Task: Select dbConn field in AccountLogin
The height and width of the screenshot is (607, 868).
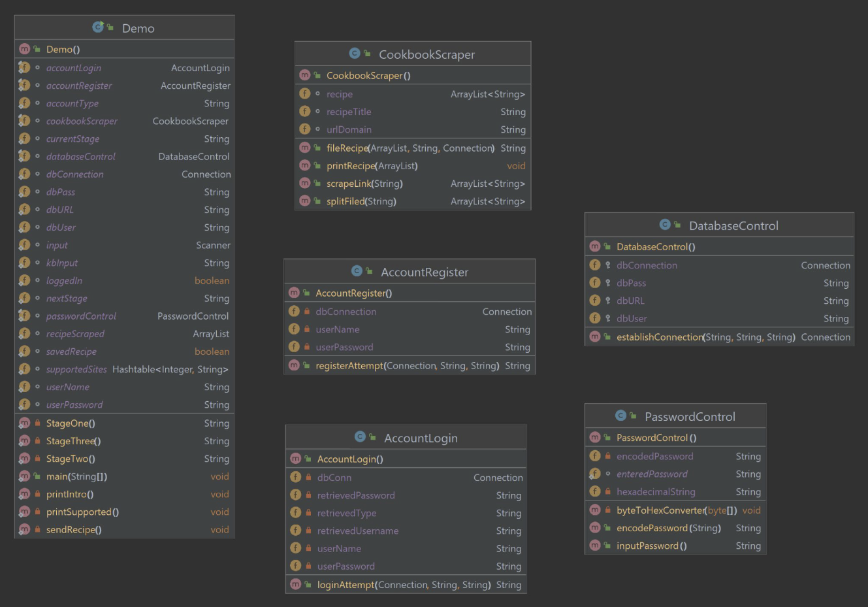Action: tap(406, 477)
